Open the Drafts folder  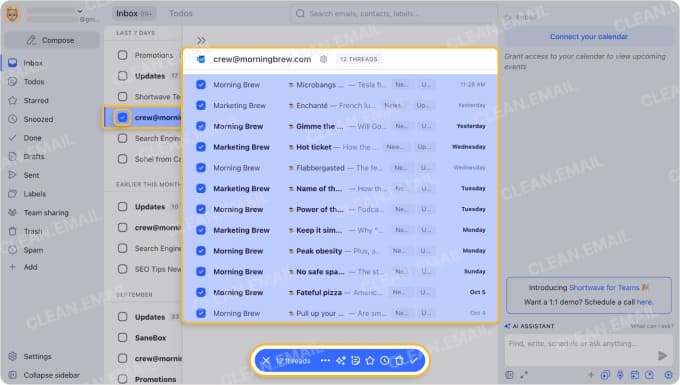coord(34,157)
